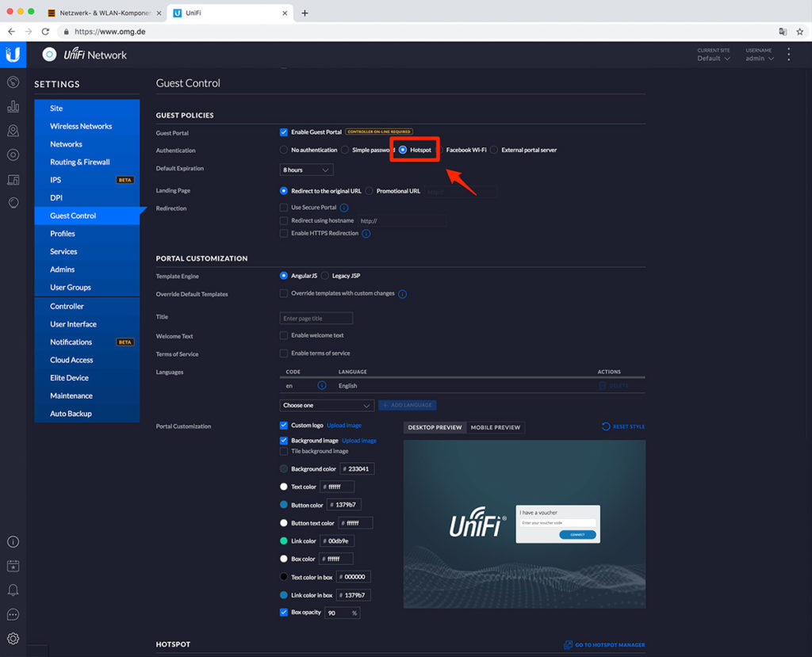Open the Statistics bar chart icon
The width and height of the screenshot is (812, 657).
[x=13, y=106]
